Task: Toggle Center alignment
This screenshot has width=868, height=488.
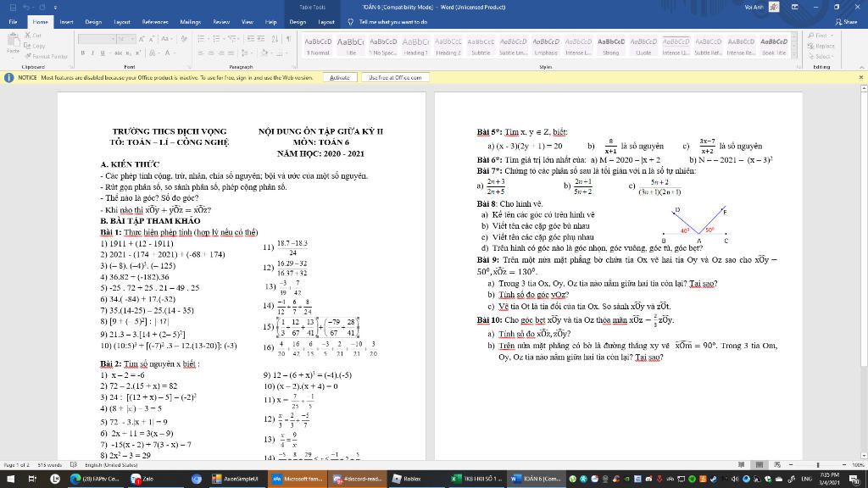Action: [x=211, y=53]
